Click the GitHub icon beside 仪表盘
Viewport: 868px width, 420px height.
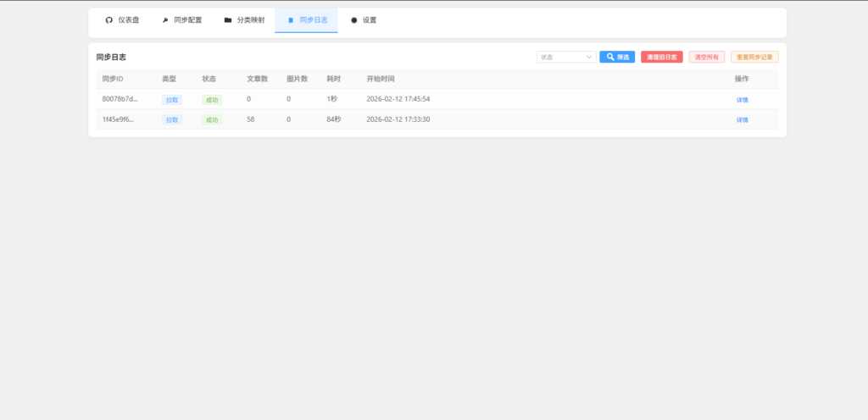(108, 19)
